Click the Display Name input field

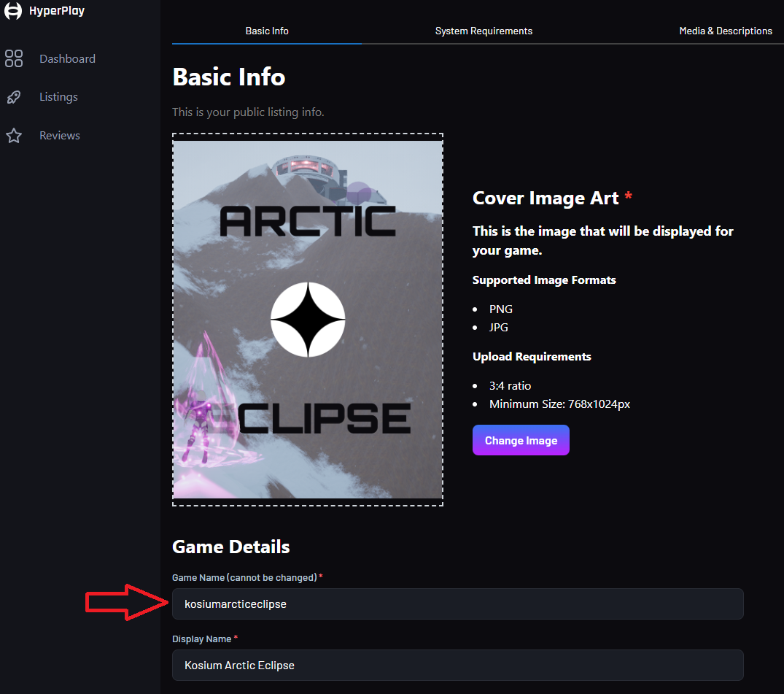tap(457, 666)
